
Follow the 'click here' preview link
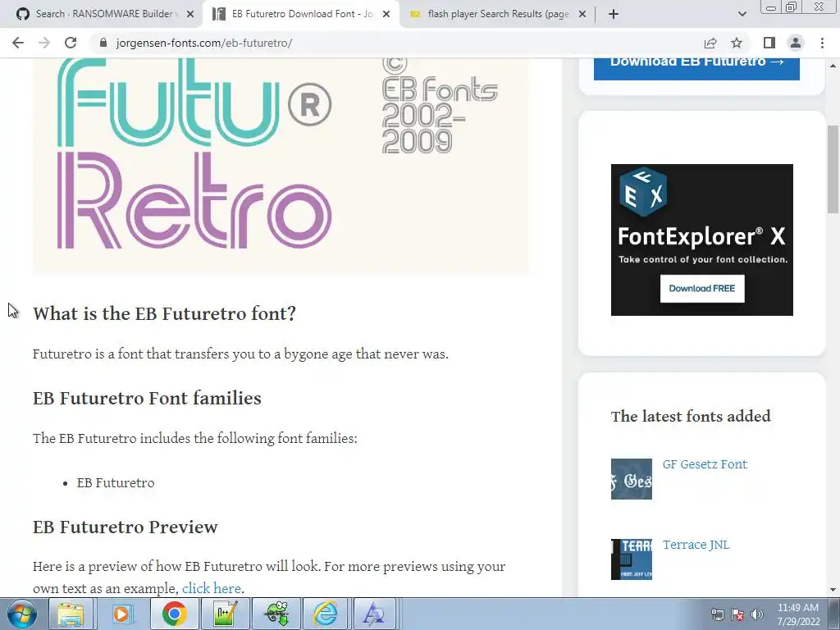pos(211,588)
